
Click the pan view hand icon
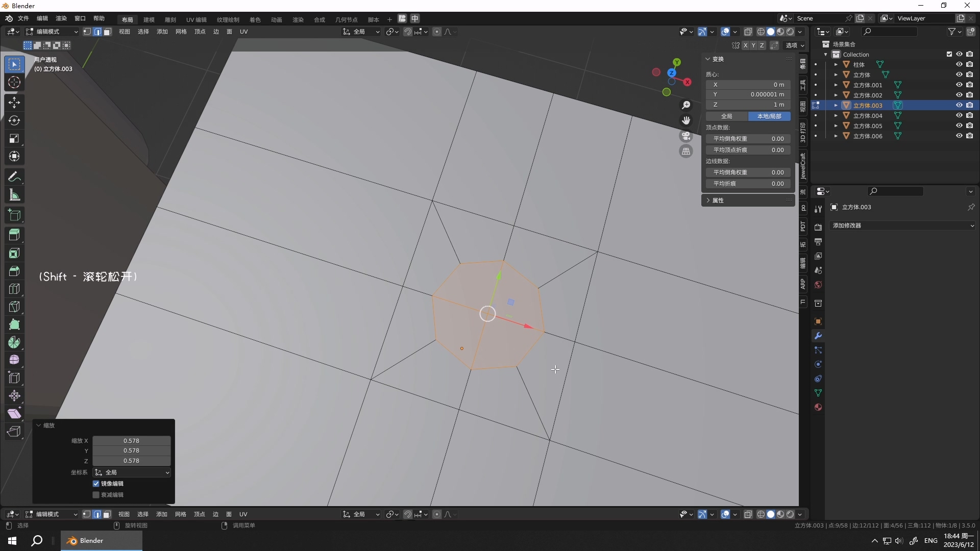click(686, 120)
